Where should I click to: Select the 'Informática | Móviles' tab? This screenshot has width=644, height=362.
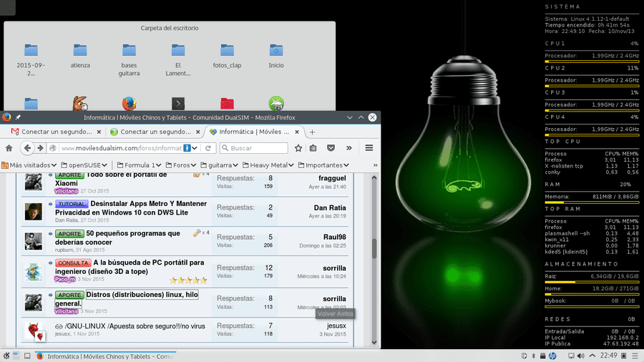[254, 132]
